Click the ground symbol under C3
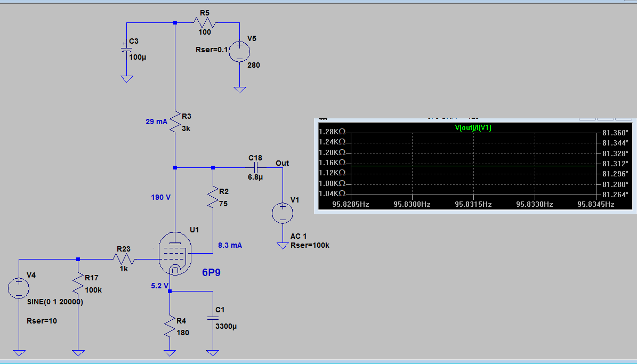 click(127, 79)
